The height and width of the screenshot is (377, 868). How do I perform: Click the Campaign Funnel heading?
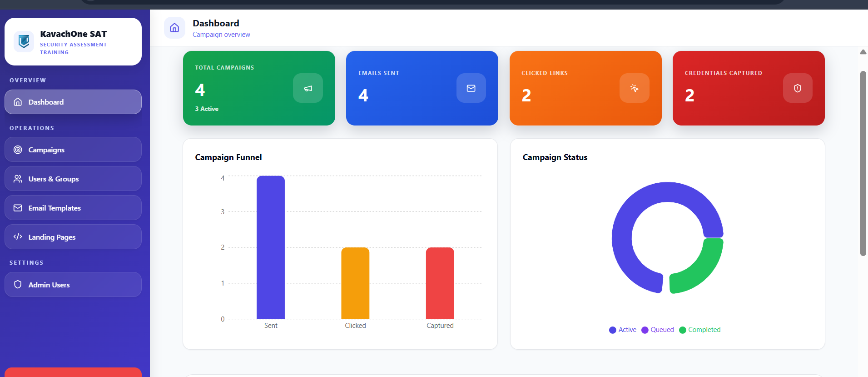point(228,157)
